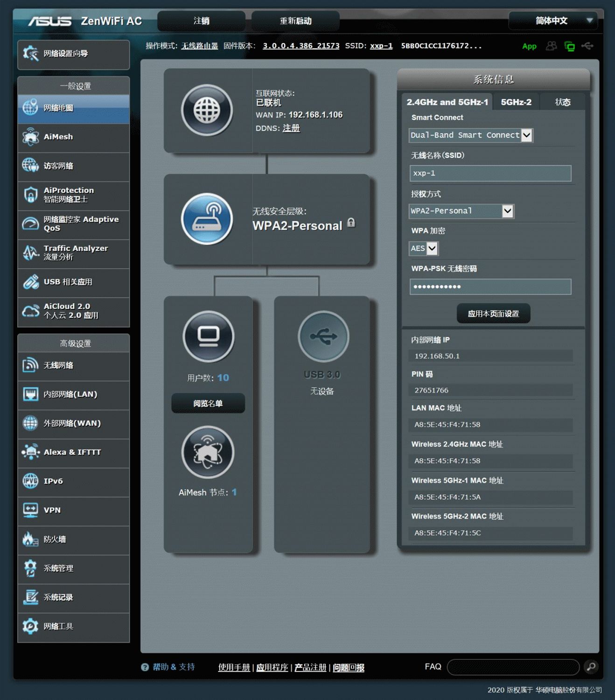The width and height of the screenshot is (615, 700).
Task: Open the Smart Connect dropdown
Action: (x=470, y=135)
